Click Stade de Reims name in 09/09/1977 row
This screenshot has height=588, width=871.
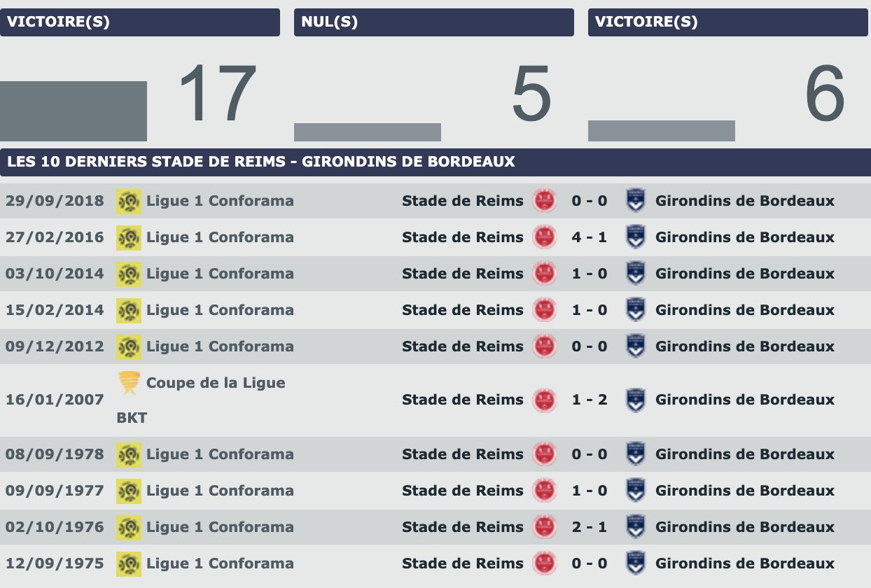click(462, 491)
